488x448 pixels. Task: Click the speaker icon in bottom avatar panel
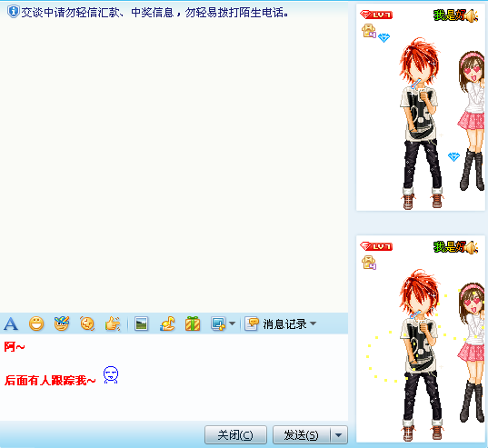point(472,248)
